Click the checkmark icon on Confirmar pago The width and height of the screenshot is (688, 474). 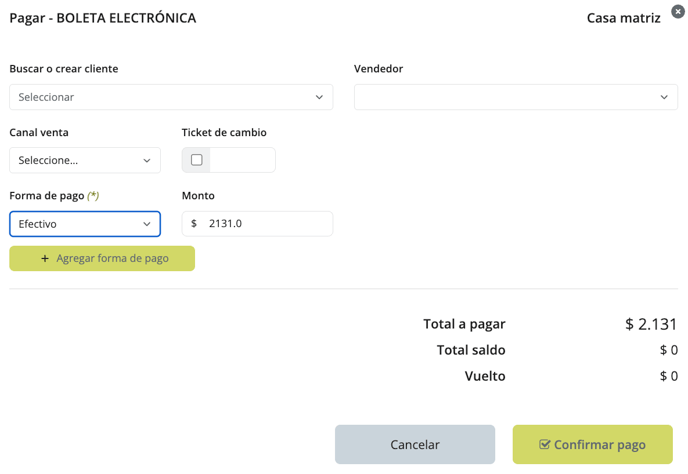[x=544, y=445]
